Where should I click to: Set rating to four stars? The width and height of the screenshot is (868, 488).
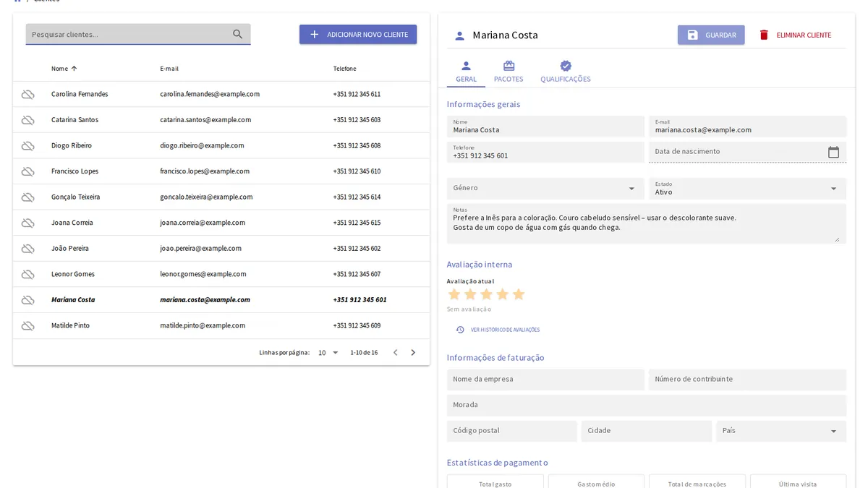coord(502,294)
